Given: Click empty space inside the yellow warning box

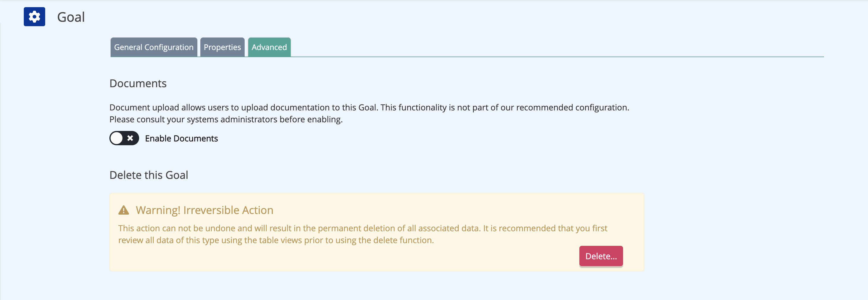Looking at the screenshot, I should click(337, 258).
